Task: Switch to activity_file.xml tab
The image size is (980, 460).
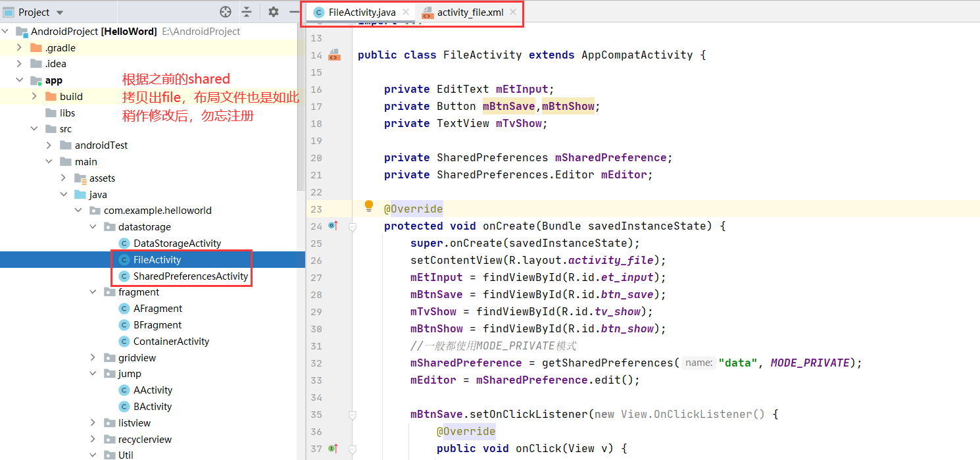Action: click(x=470, y=13)
